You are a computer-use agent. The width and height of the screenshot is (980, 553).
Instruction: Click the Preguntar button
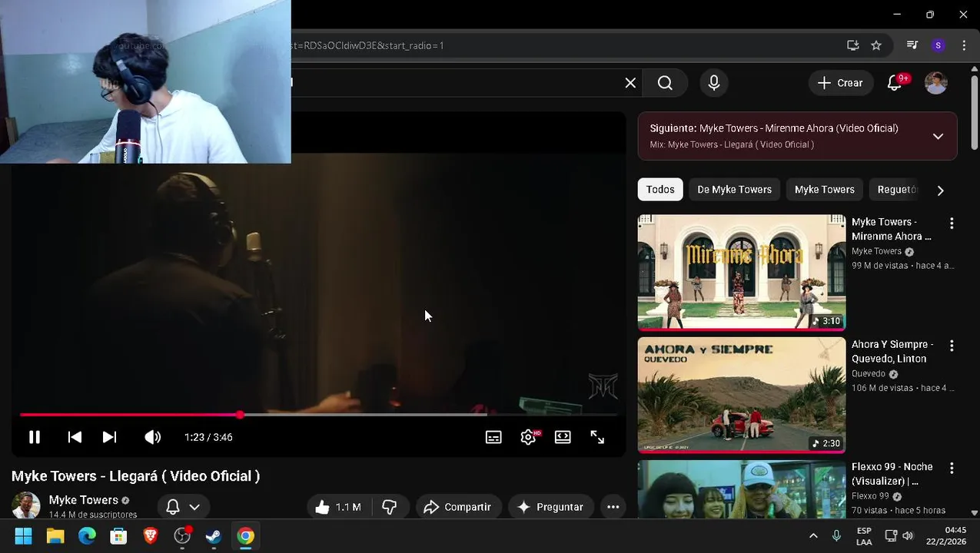(x=550, y=507)
